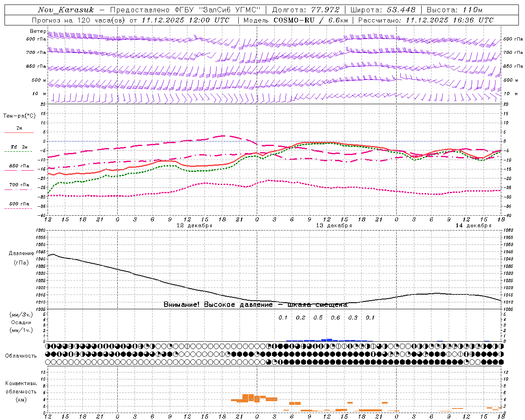Click the 'Конвективн.' convective cloud label
The width and height of the screenshot is (525, 420).
tap(21, 383)
